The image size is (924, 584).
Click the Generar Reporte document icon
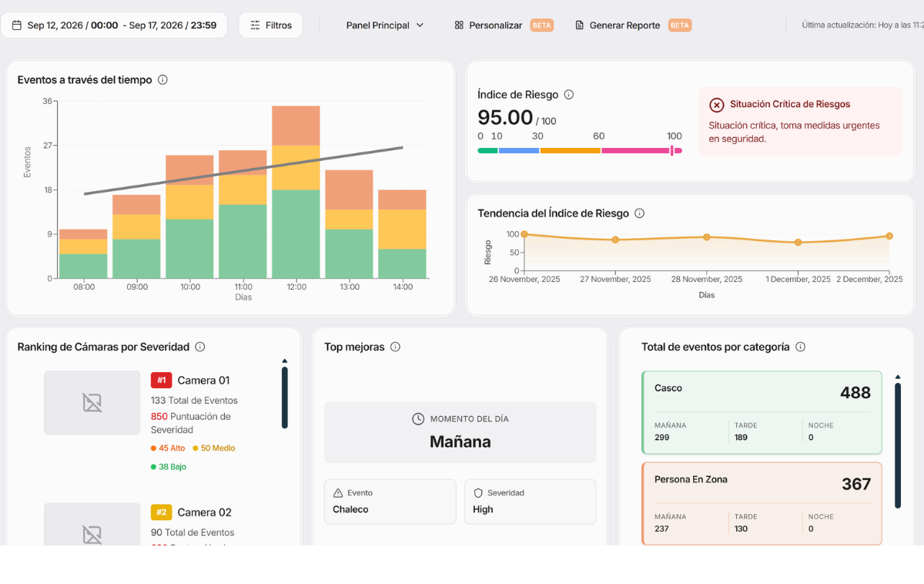[580, 25]
